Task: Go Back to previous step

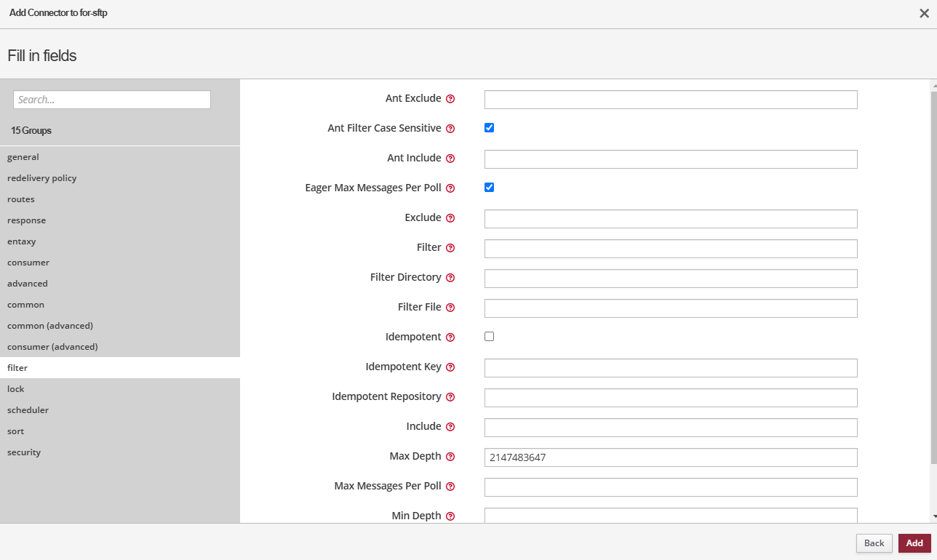Action: (874, 543)
